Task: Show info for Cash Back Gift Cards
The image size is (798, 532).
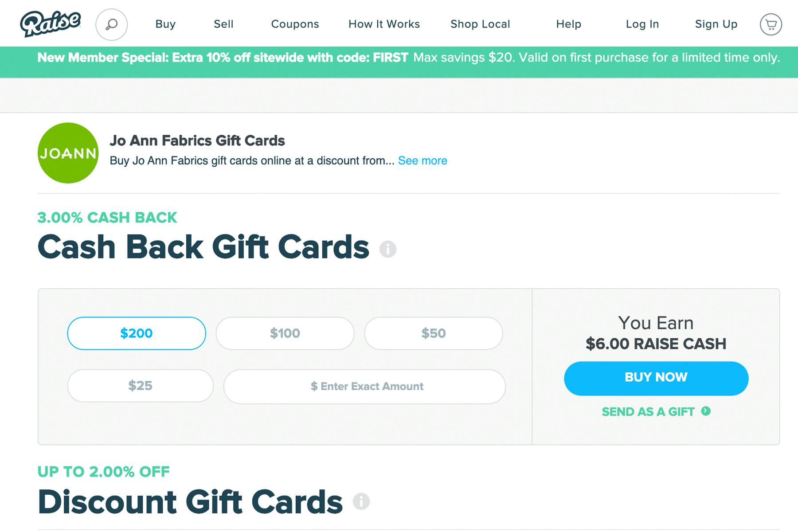Action: (x=388, y=249)
